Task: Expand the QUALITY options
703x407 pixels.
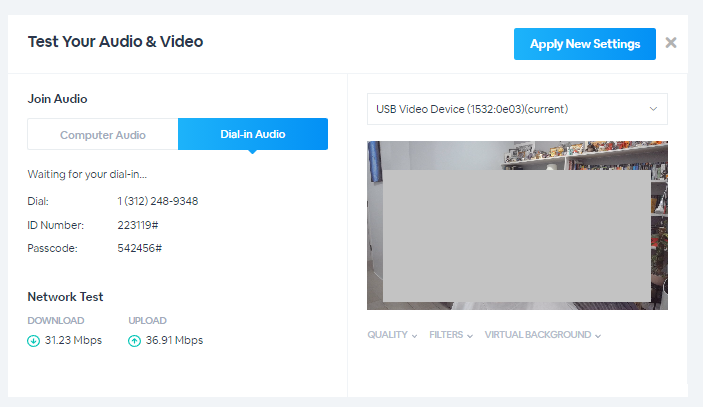Action: coord(392,335)
